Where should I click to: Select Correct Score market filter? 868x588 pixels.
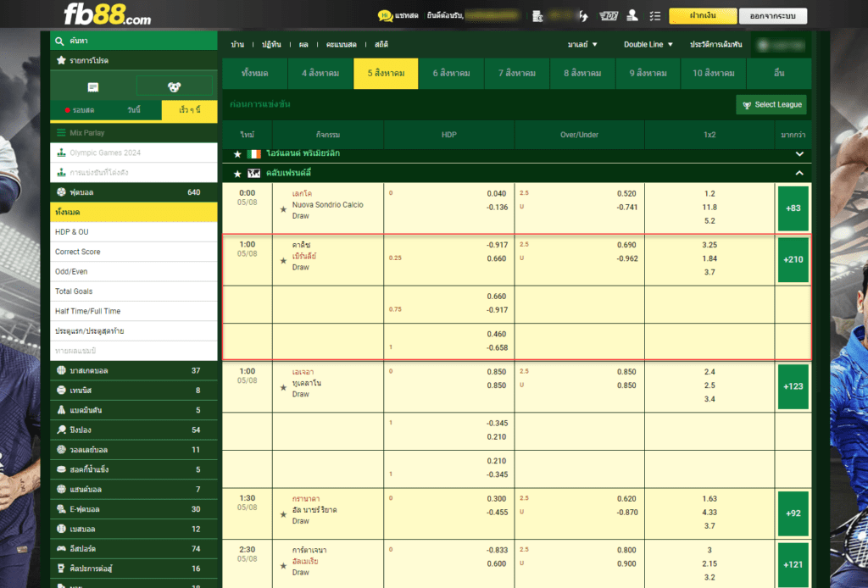click(134, 252)
